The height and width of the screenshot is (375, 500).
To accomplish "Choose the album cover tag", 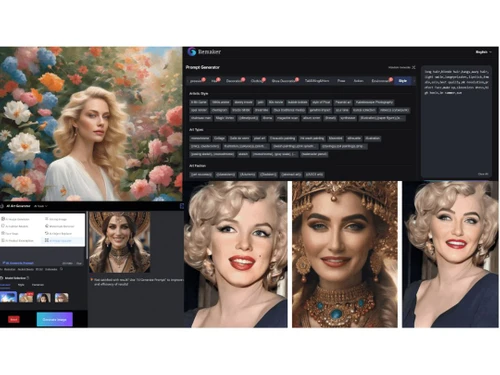I will 312,118.
